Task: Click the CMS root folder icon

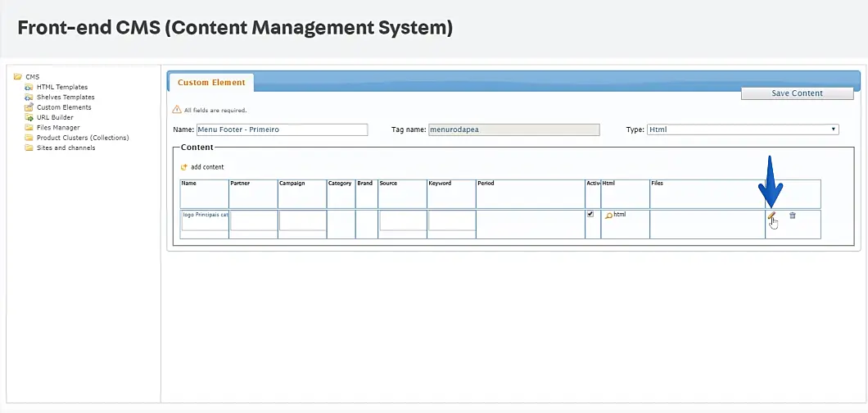Action: [18, 77]
